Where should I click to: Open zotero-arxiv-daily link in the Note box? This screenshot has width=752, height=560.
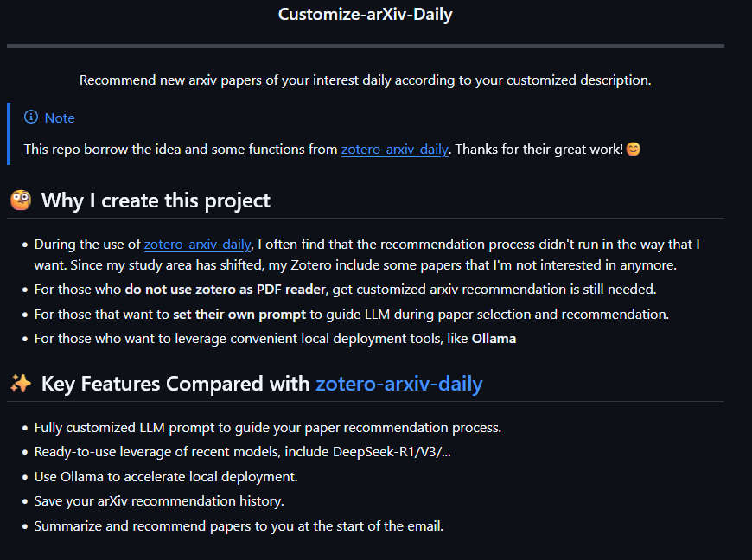point(395,150)
